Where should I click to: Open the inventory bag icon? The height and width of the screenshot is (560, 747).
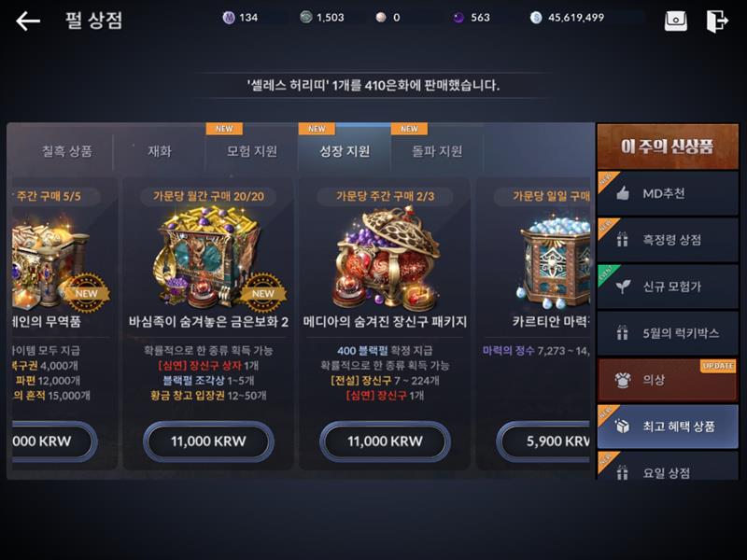click(x=675, y=21)
